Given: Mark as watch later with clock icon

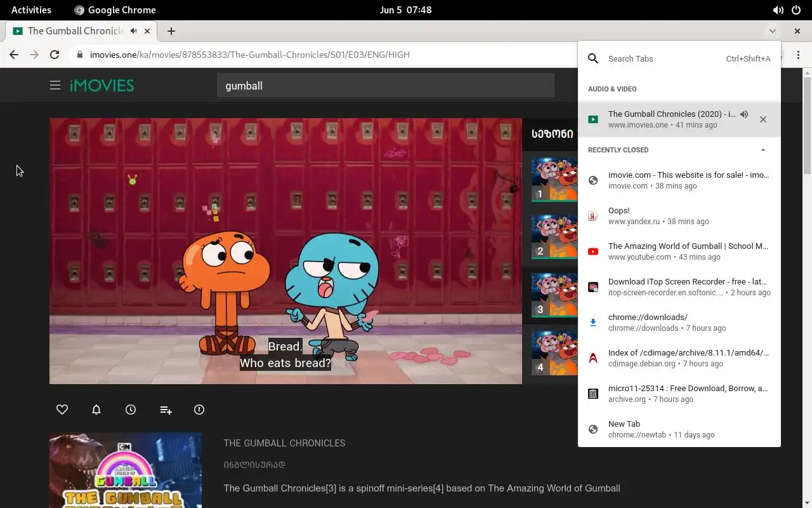Looking at the screenshot, I should click(x=131, y=410).
